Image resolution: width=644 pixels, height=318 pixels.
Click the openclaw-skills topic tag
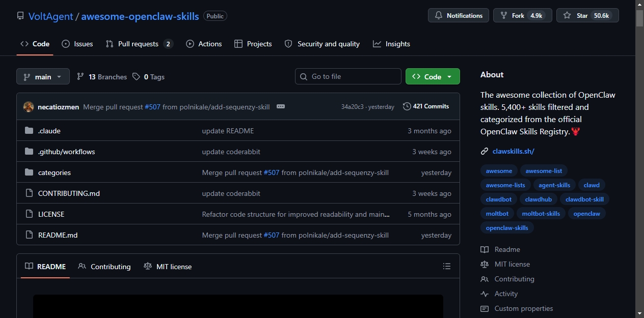click(507, 228)
